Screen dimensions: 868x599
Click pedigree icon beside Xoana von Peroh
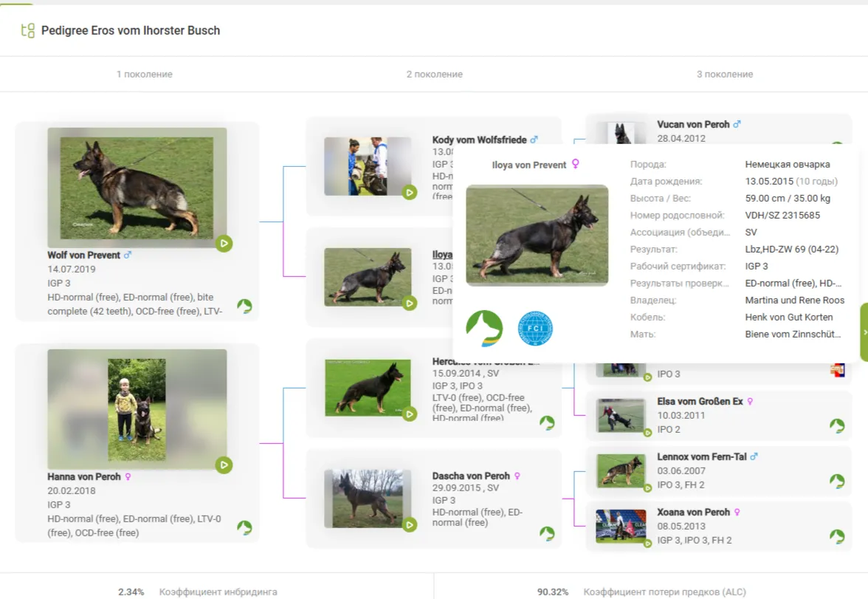837,536
